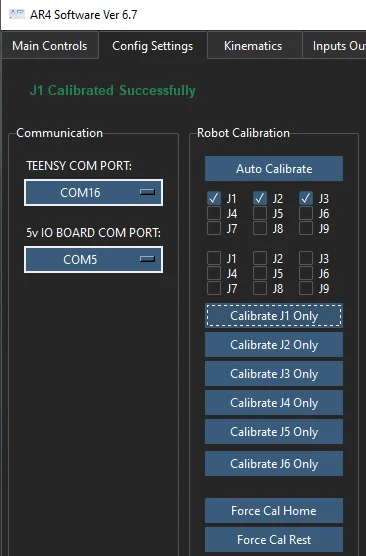Click the AR4 app icon in title bar
The height and width of the screenshot is (556, 366).
point(17,15)
